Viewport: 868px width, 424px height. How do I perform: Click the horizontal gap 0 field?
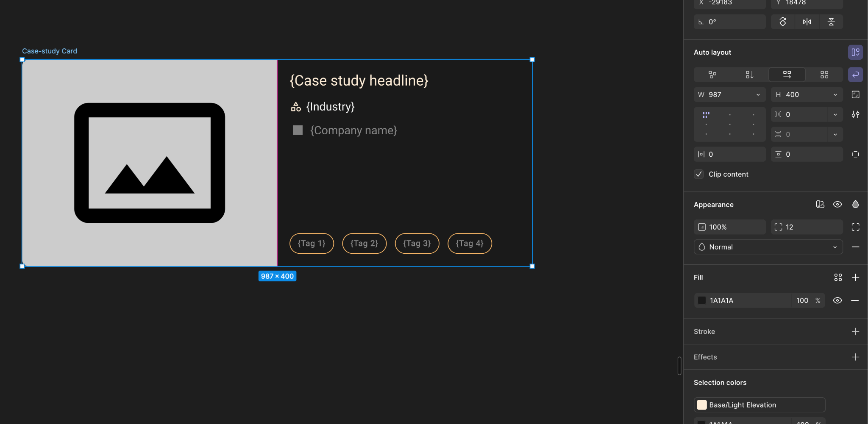[x=799, y=114]
